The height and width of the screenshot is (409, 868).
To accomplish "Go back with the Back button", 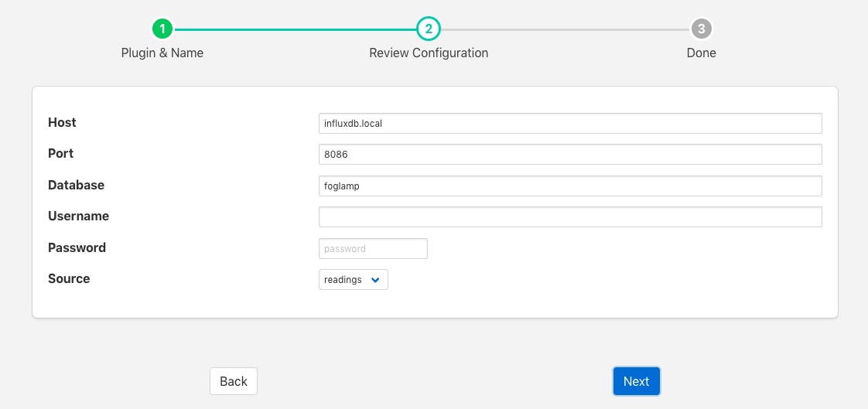I will click(x=233, y=381).
